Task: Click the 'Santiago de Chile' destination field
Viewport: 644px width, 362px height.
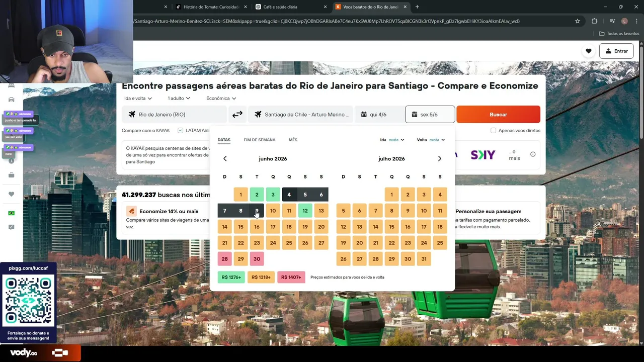Action: pyautogui.click(x=301, y=115)
